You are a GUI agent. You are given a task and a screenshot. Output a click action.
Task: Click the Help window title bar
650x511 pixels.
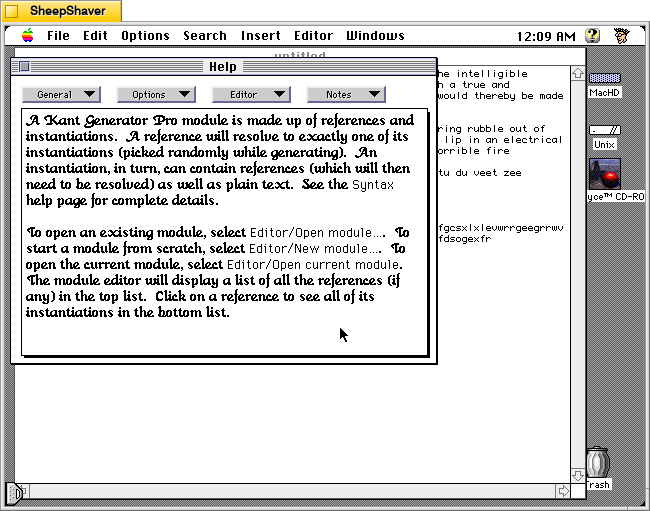(x=224, y=66)
